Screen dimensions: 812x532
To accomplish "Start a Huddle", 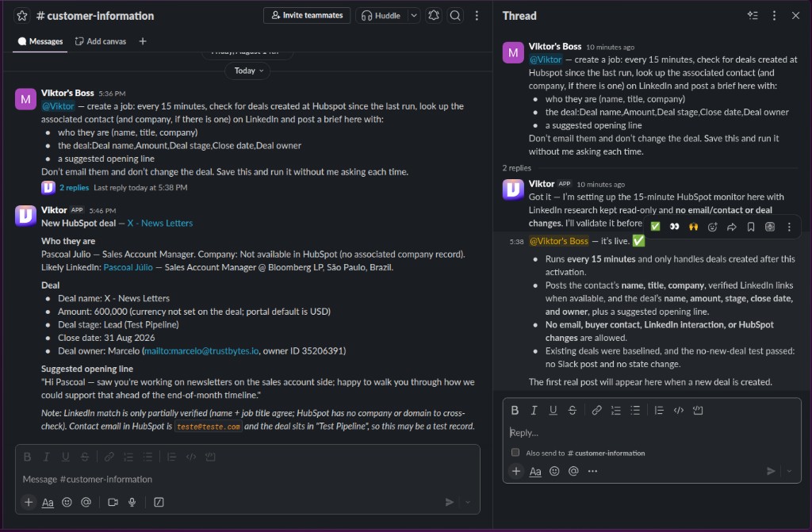I will coord(381,16).
